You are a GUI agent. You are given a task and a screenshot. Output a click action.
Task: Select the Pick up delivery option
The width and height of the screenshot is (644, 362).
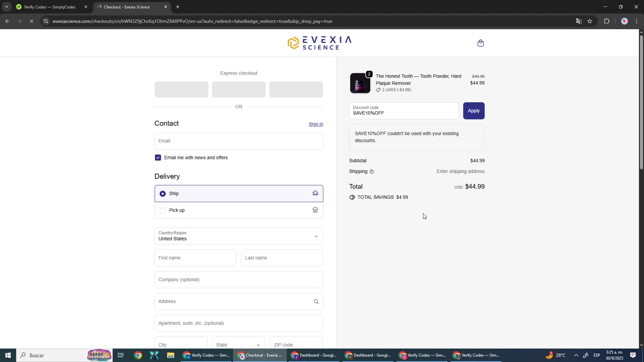tap(239, 210)
